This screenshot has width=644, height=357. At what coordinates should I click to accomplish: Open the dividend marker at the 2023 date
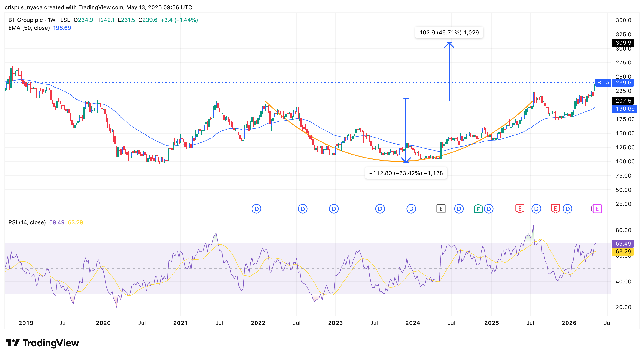[334, 209]
